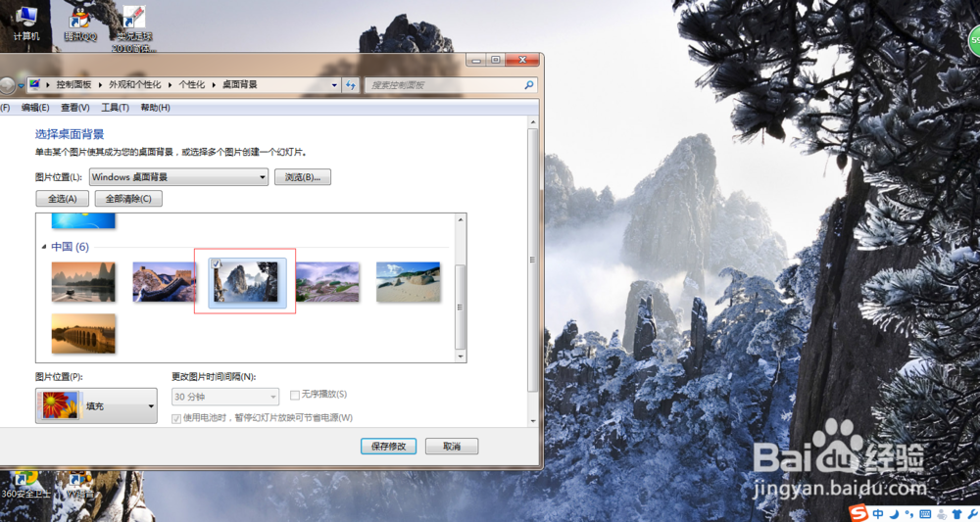The height and width of the screenshot is (522, 980).
Task: Toggle the 无序播放(S) checkbox
Action: 294,396
